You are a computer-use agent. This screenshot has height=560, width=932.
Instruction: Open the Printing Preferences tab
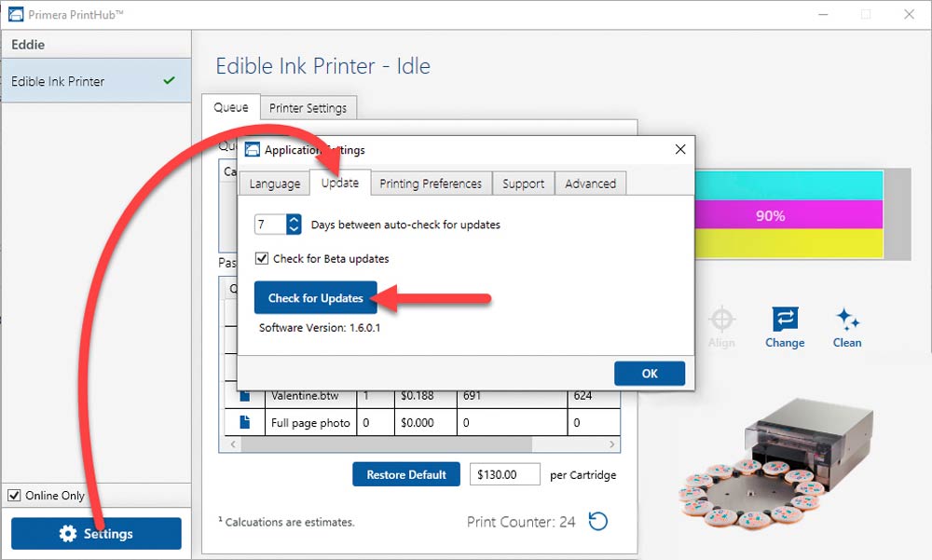point(431,184)
